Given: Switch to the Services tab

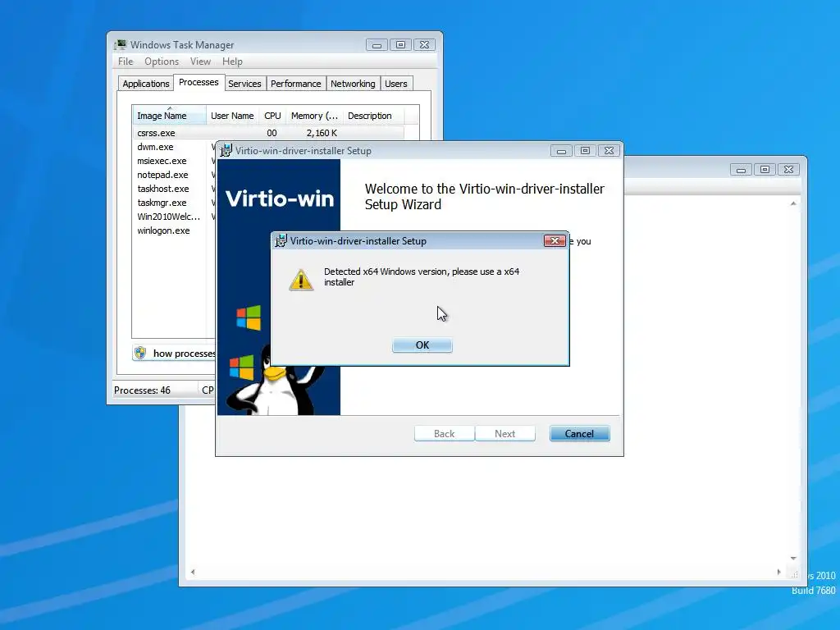Looking at the screenshot, I should point(244,84).
